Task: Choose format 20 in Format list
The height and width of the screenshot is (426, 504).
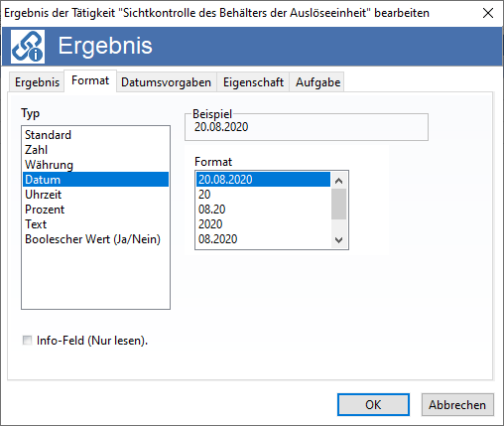Action: pyautogui.click(x=263, y=194)
